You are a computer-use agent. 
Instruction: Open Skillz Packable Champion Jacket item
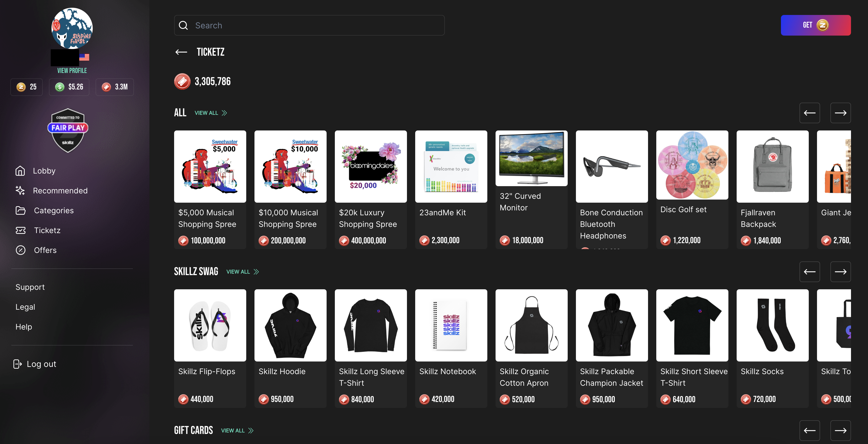tap(611, 349)
